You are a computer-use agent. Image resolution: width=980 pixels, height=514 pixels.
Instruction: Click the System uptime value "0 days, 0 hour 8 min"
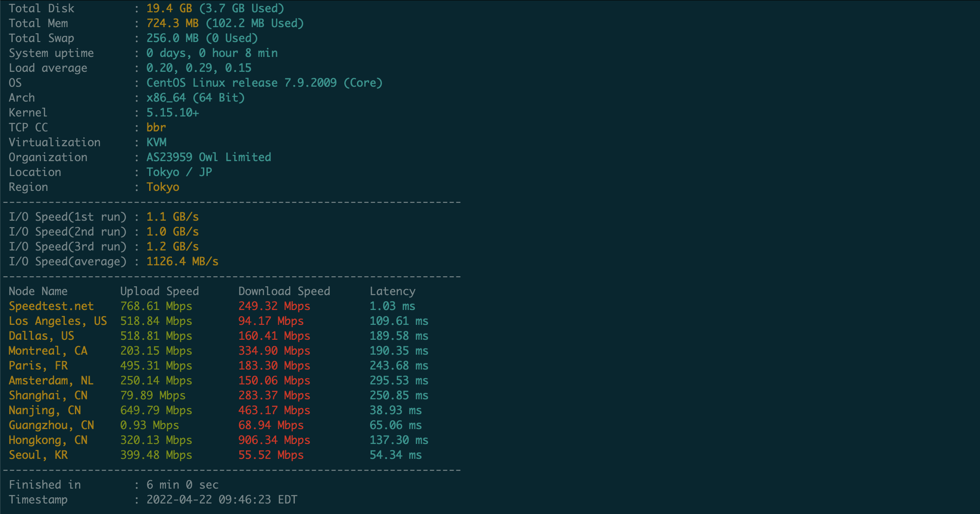coord(212,53)
